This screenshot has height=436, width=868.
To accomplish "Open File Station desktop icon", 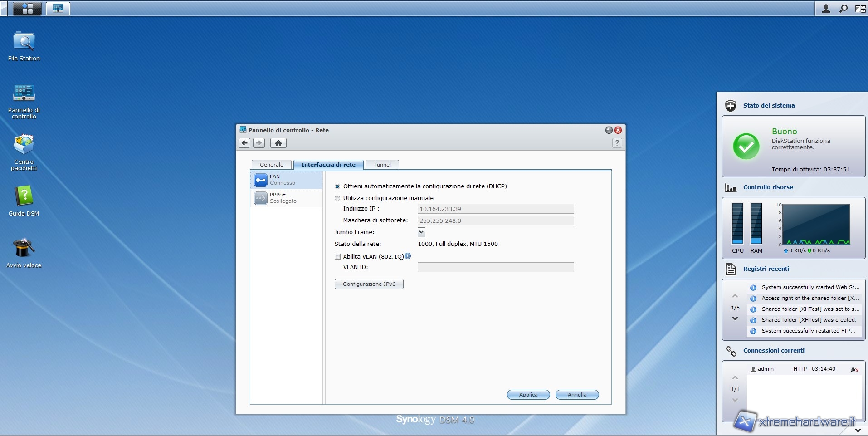I will [x=24, y=42].
